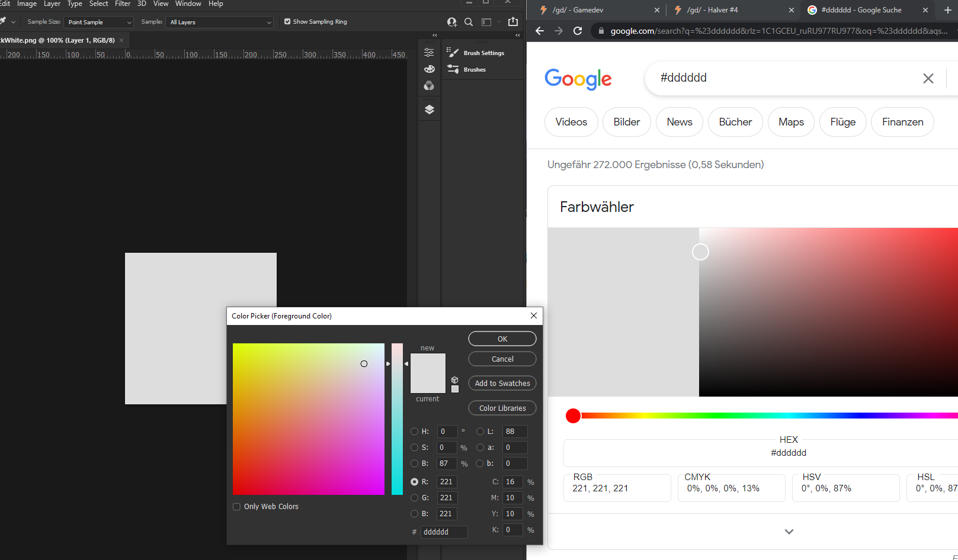The height and width of the screenshot is (560, 958).
Task: Open the workspace switcher dropdown arrow
Action: 499,22
